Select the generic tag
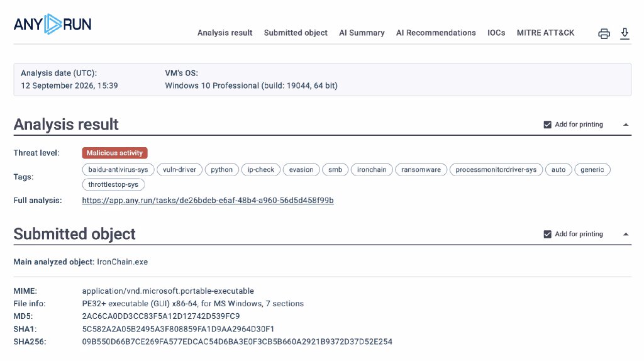Viewport: 644px width, 361px height. [x=592, y=170]
